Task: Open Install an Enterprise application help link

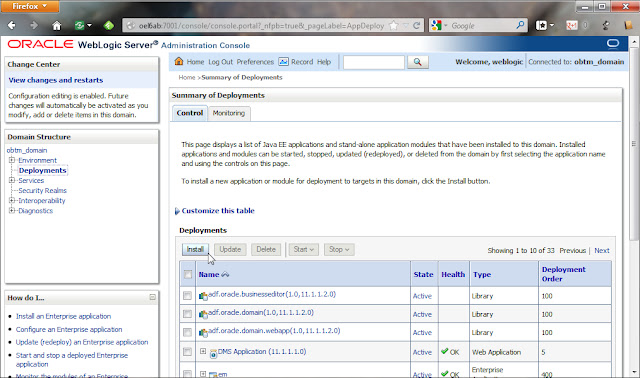Action: (x=63, y=316)
